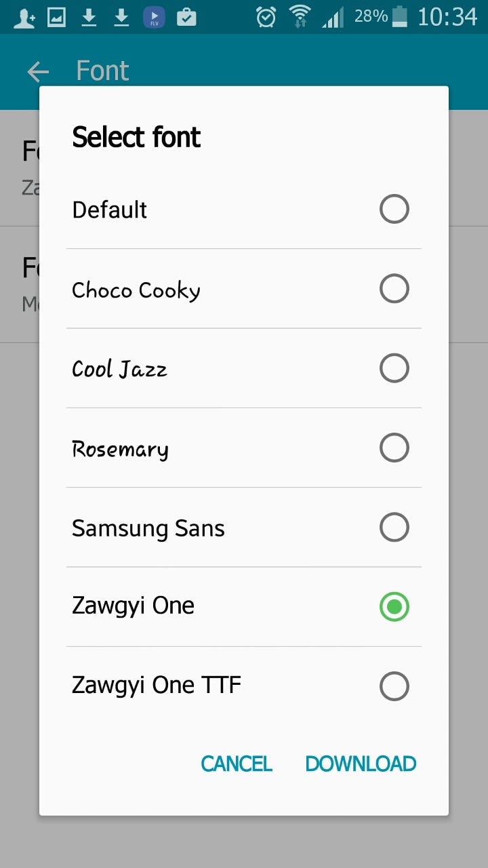Tap the Wi-Fi status icon
Viewport: 488px width, 868px height.
tap(299, 16)
